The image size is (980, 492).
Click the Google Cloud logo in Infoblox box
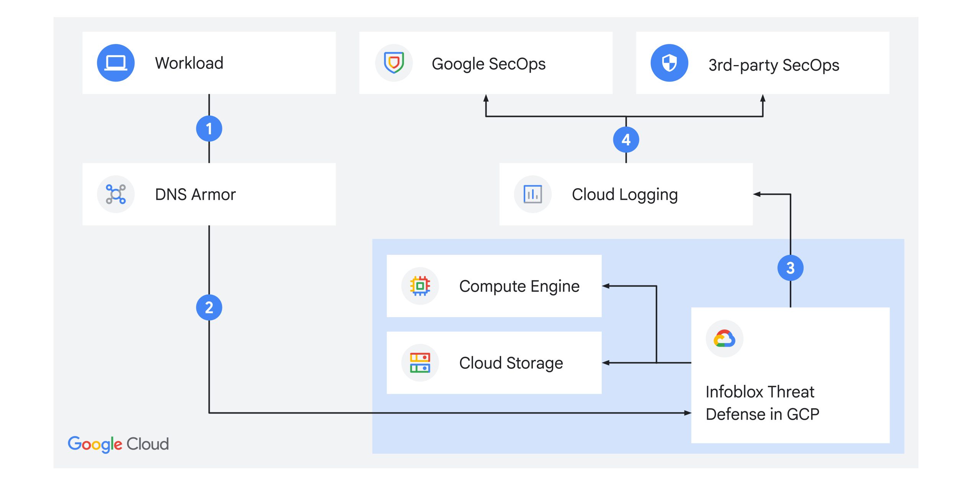pos(724,339)
